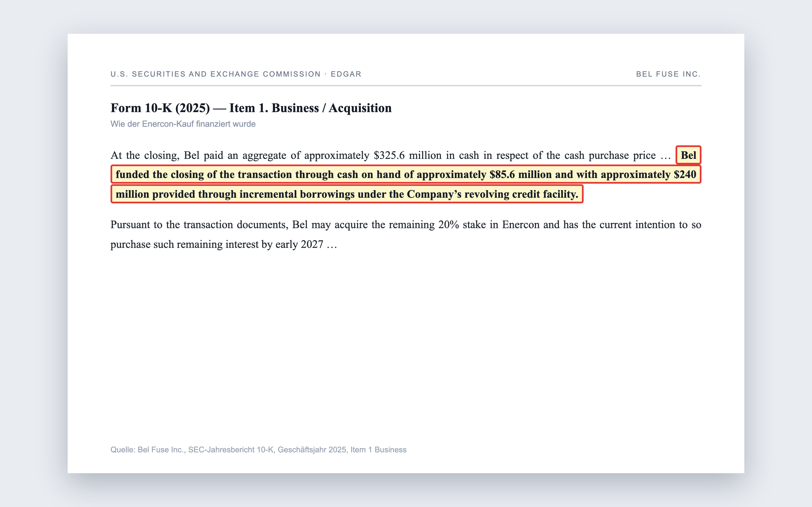Click the highlighted word 'Bel' in red box
This screenshot has height=507, width=812.
click(688, 155)
